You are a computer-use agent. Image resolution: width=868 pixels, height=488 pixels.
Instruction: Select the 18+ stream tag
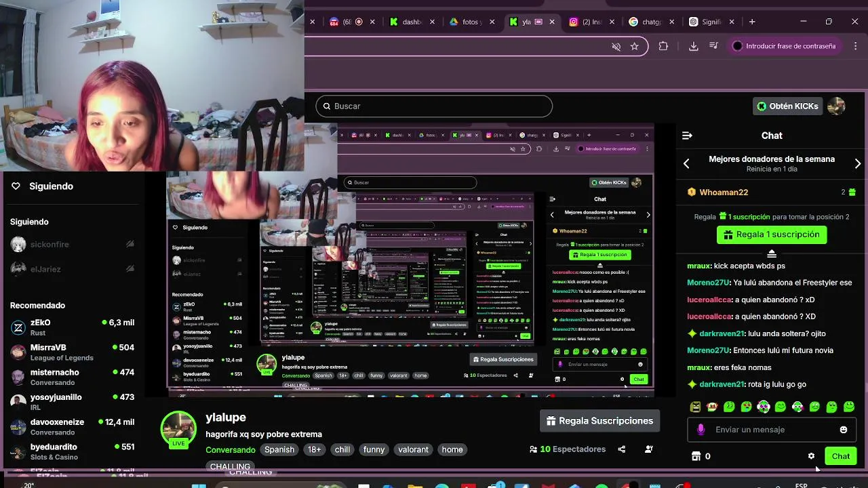point(315,449)
